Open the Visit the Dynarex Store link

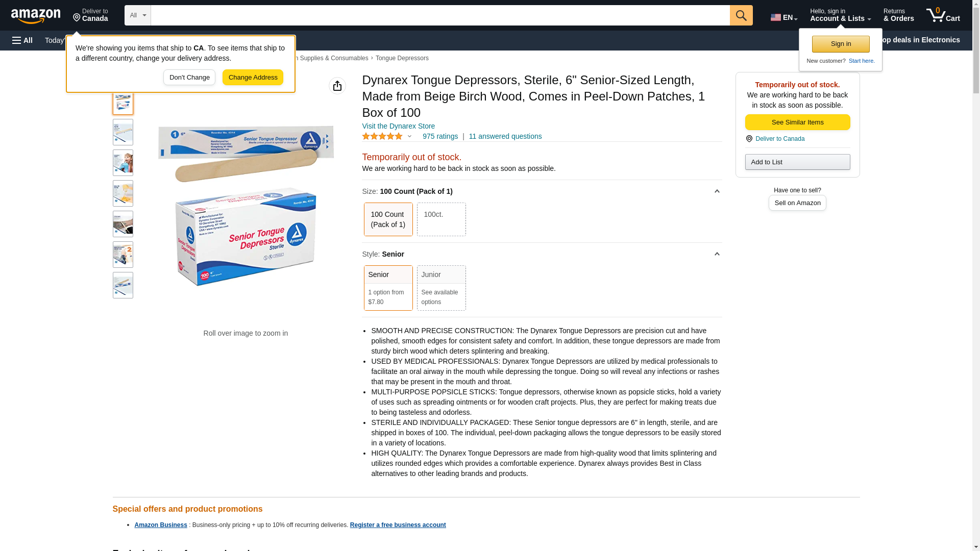pyautogui.click(x=398, y=126)
